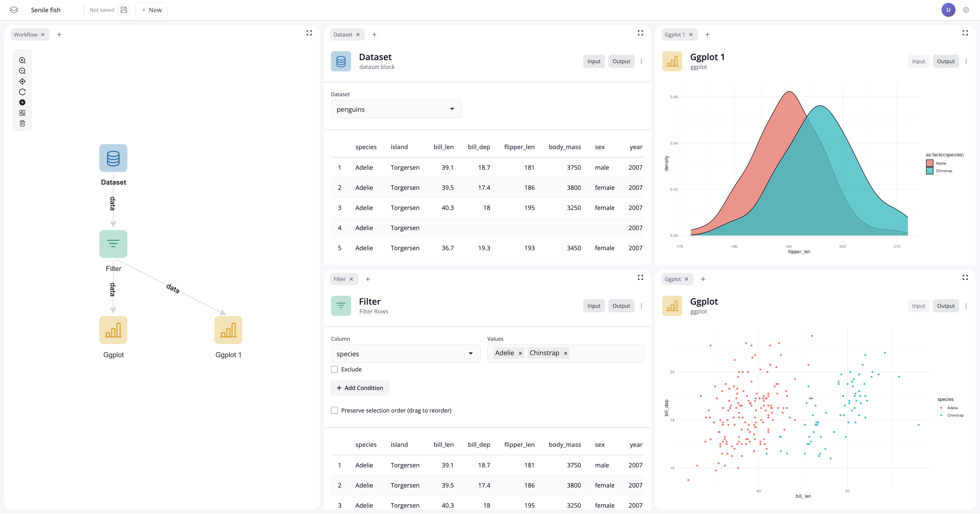Click the center/fit view icon in workflow toolbar
The image size is (980, 514).
pyautogui.click(x=22, y=81)
